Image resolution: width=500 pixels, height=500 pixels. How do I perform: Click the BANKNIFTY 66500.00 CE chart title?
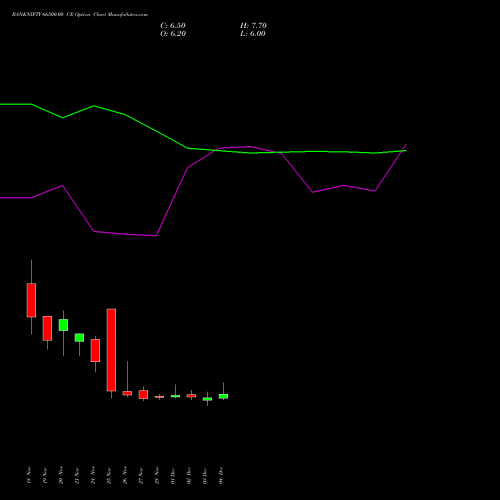pyautogui.click(x=80, y=15)
